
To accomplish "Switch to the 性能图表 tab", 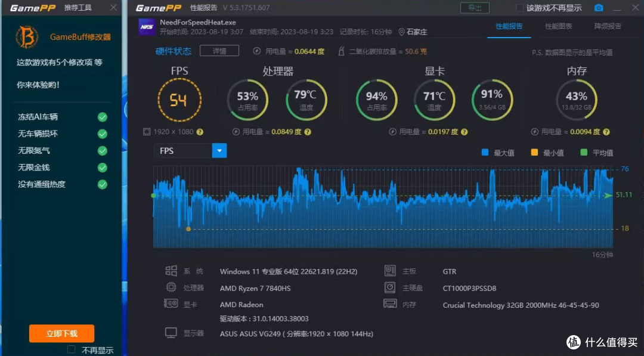I will 558,26.
